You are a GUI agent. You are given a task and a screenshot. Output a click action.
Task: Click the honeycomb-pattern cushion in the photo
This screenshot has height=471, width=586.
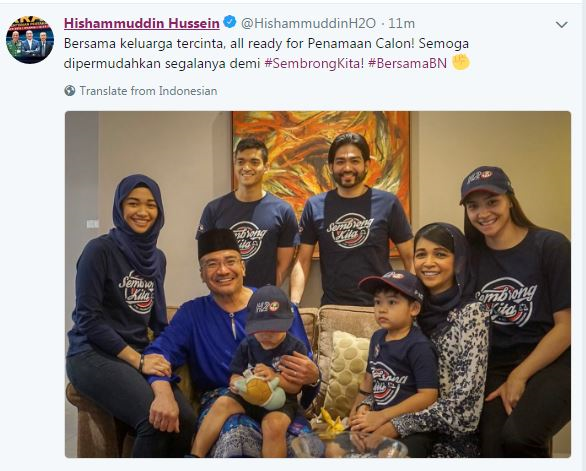tap(346, 374)
